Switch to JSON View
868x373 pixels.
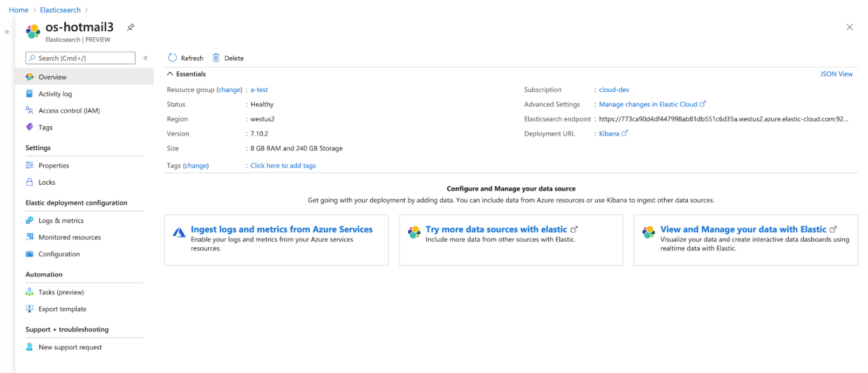point(836,74)
